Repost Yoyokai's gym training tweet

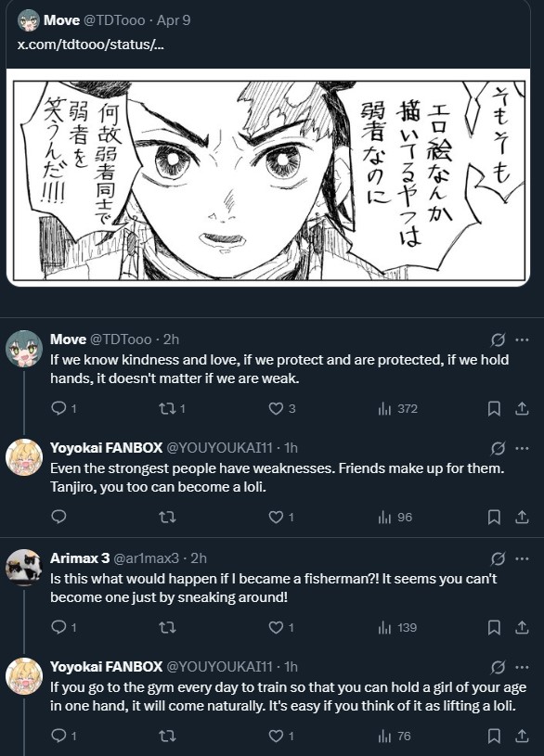coord(167,736)
